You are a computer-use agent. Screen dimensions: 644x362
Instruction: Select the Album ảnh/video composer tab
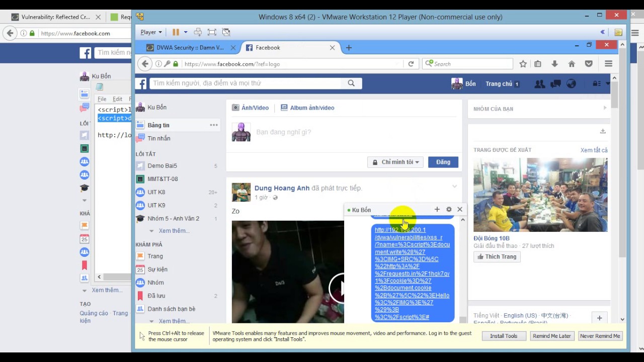click(307, 108)
